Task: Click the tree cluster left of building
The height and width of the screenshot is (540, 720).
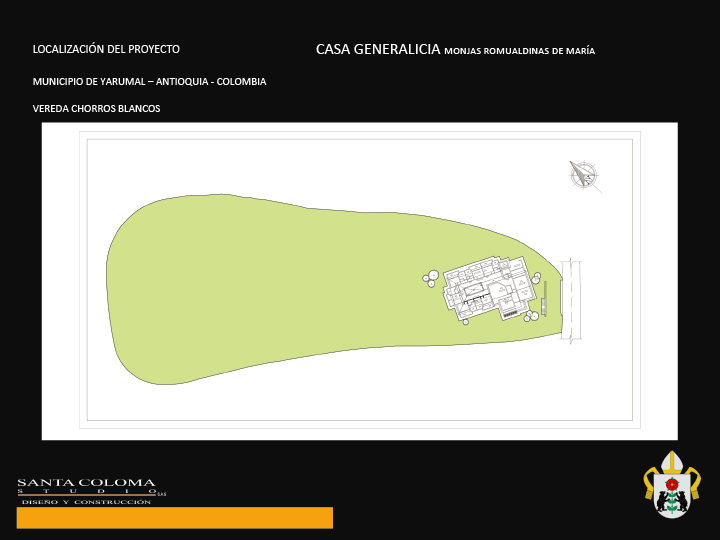Action: [x=431, y=278]
